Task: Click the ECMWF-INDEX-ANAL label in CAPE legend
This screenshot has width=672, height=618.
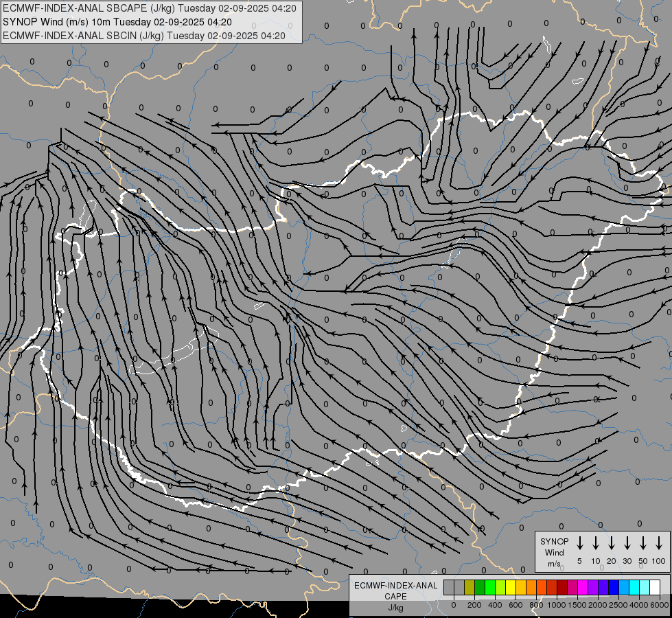Action: 395,586
